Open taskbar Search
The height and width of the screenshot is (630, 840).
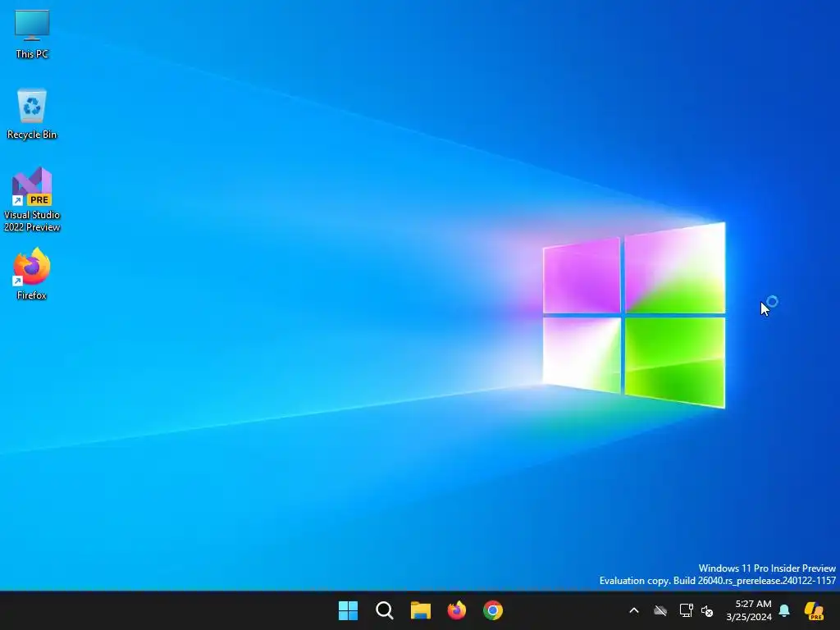click(x=384, y=610)
